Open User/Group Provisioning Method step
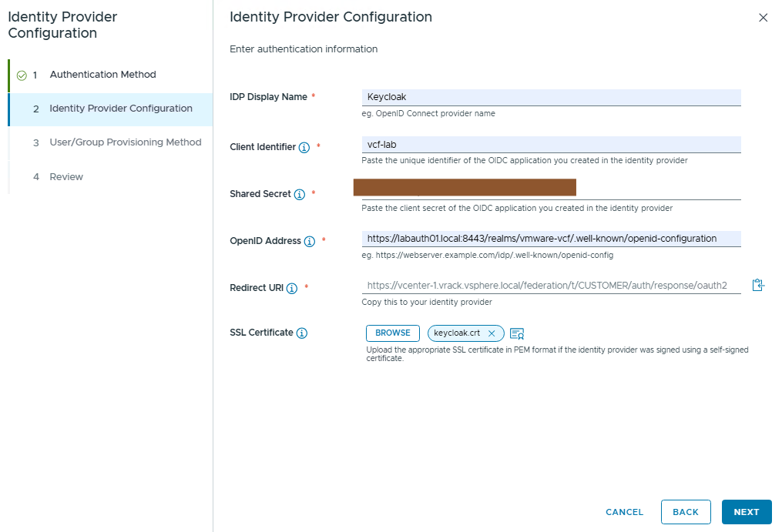Viewport: 782px width, 532px height. tap(125, 142)
